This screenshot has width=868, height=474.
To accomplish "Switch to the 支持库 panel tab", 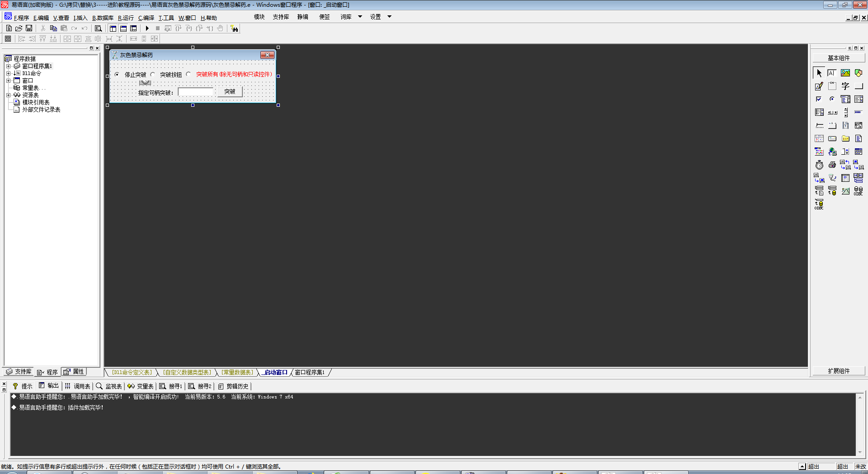I will tap(19, 372).
